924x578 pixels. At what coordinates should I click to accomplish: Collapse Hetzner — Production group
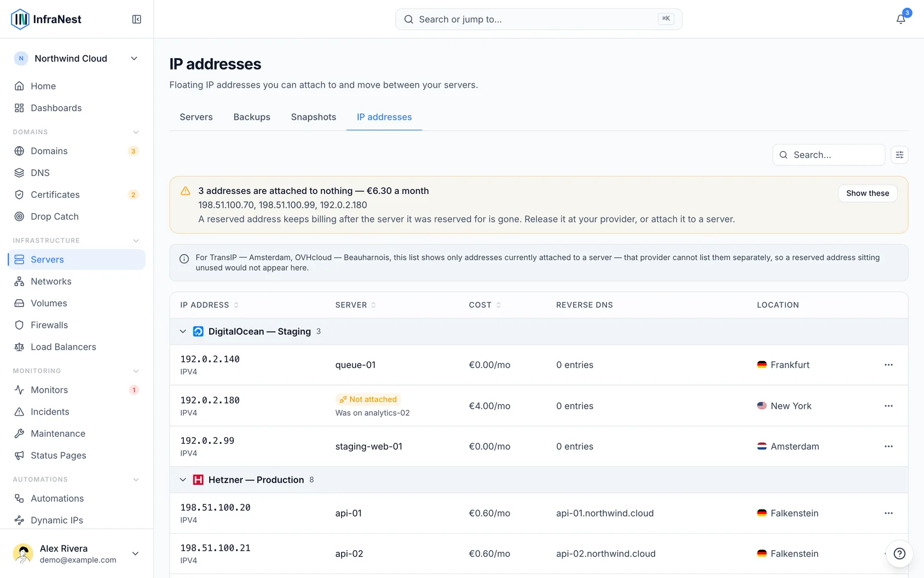[183, 480]
